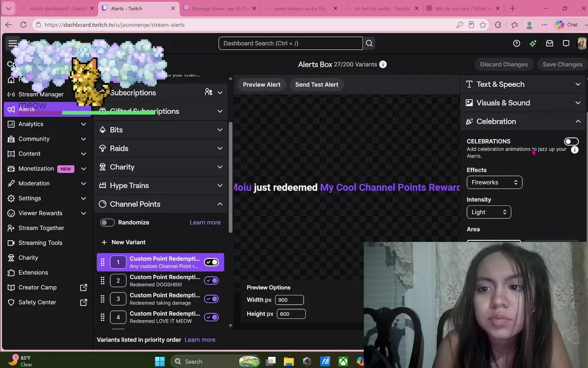Open the help question mark icon
The width and height of the screenshot is (588, 368).
click(x=517, y=43)
